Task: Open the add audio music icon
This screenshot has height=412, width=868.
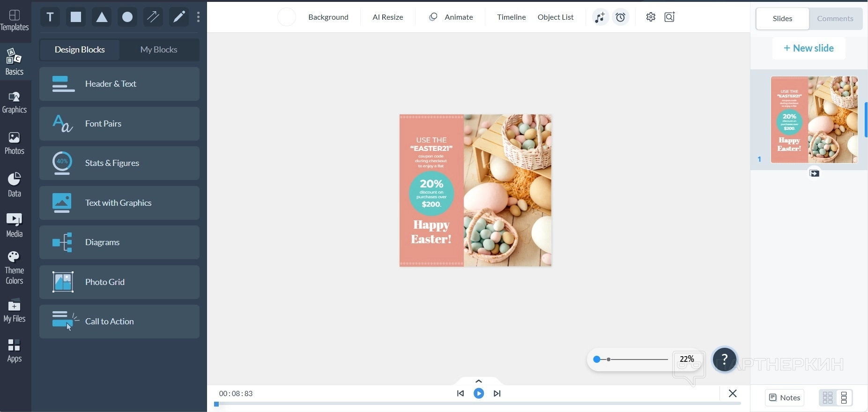Action: 600,17
